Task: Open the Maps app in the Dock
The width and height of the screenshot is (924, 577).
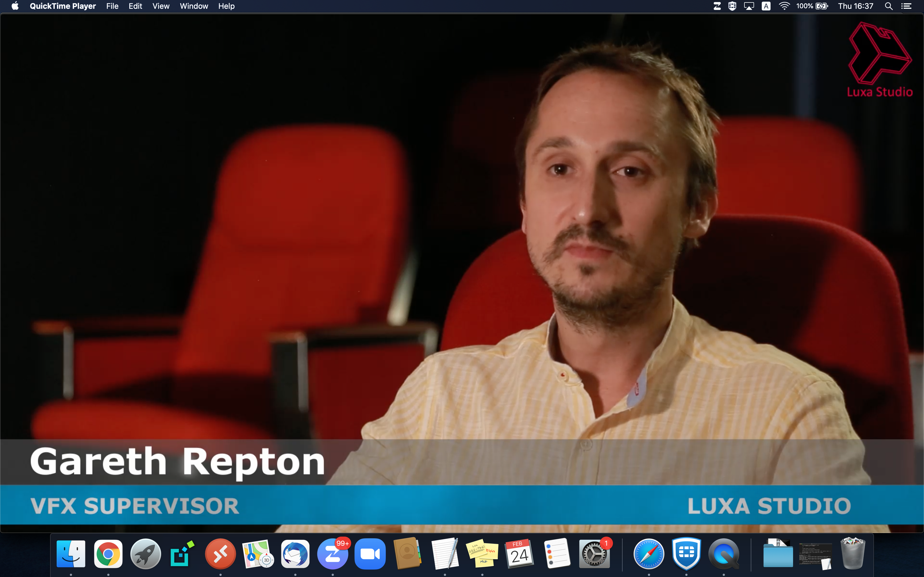Action: (x=258, y=553)
